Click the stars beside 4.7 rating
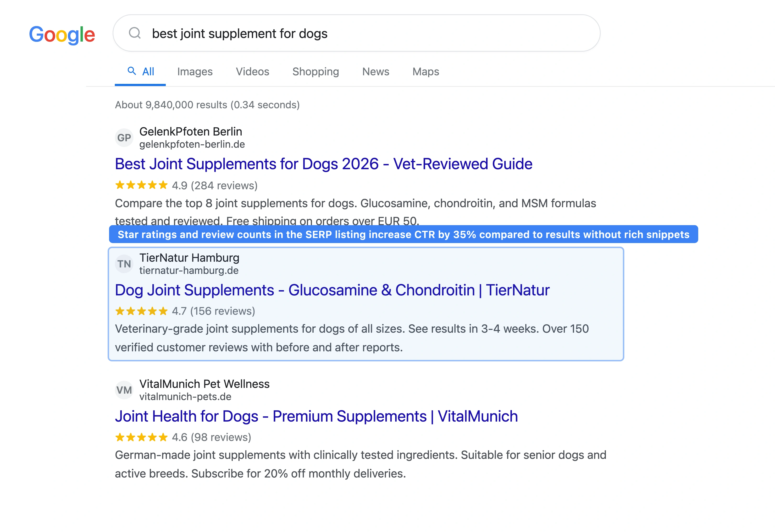Viewport: 775px width, 532px height. tap(141, 311)
